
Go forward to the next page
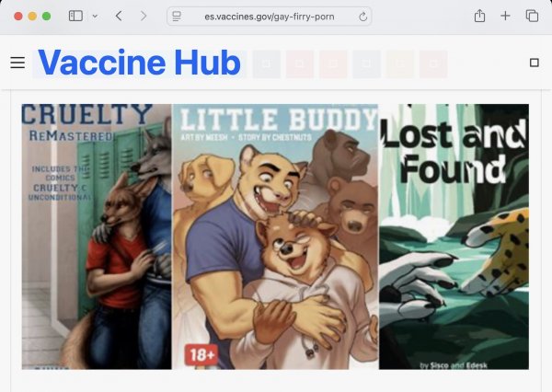[x=143, y=16]
